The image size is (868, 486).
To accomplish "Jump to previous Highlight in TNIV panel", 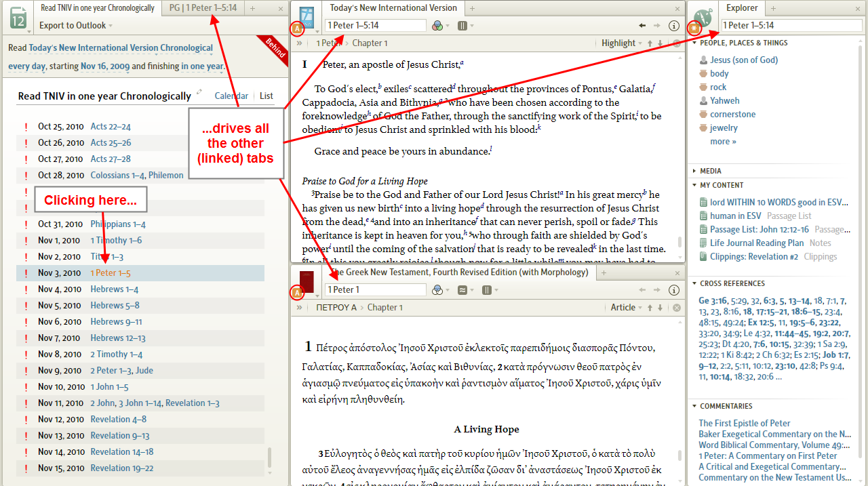I will (650, 43).
